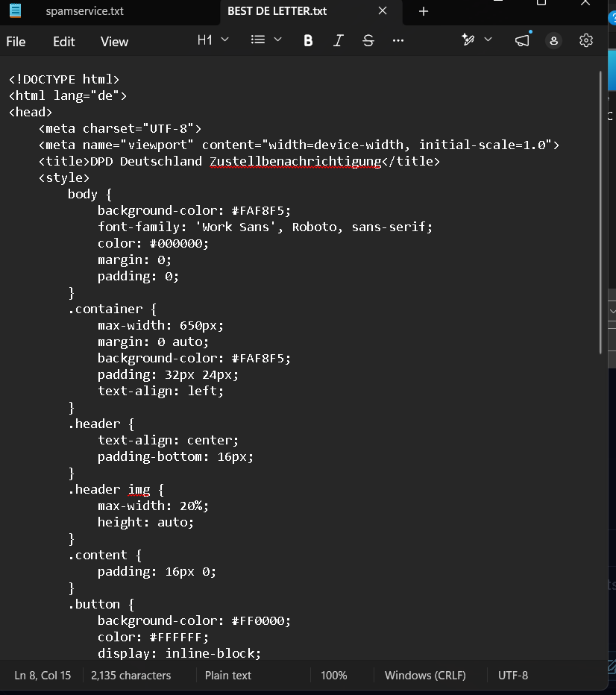
Task: Click the Notepad app icon in title bar
Action: [16, 10]
